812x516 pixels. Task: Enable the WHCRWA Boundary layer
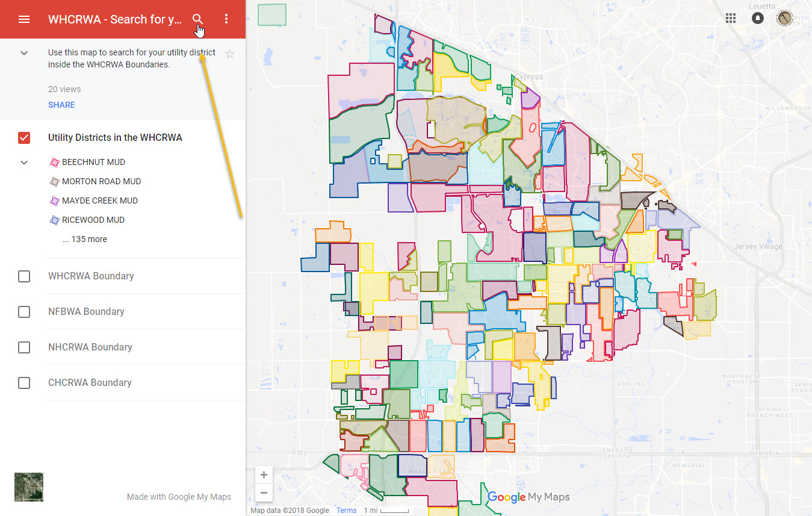coord(24,276)
